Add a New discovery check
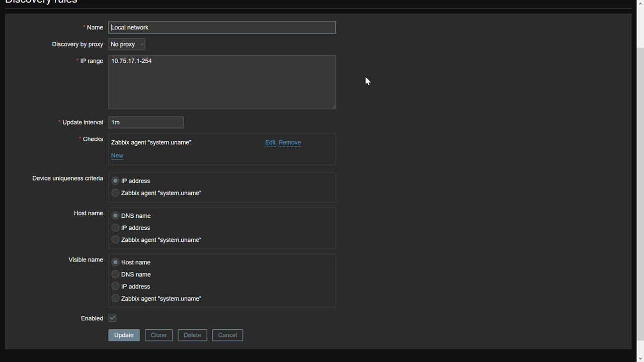Screen dimensions: 644x362 (x=117, y=155)
